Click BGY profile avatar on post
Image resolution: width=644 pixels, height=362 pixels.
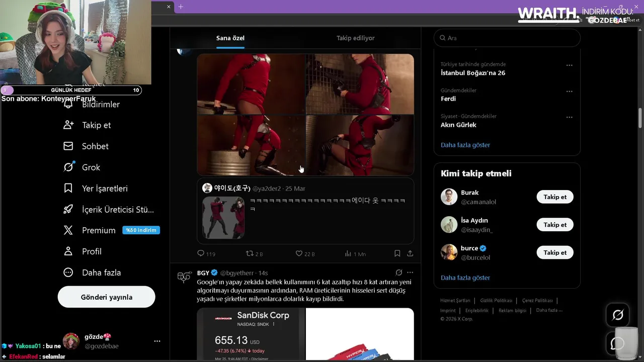click(x=185, y=277)
